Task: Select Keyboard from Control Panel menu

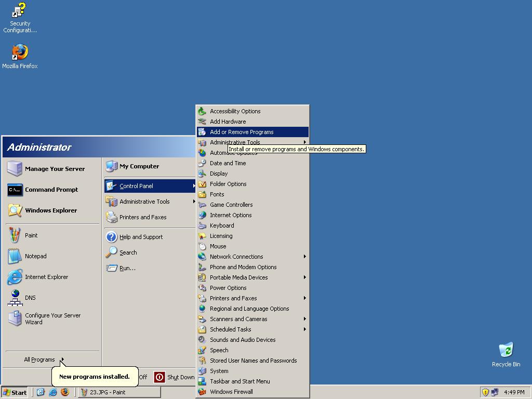Action: pos(253,225)
